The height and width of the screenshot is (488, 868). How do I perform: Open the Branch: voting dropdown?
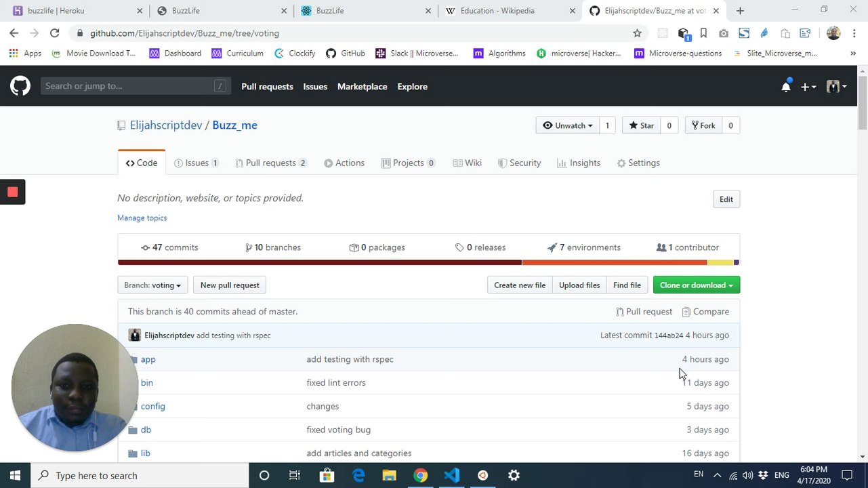(x=152, y=285)
